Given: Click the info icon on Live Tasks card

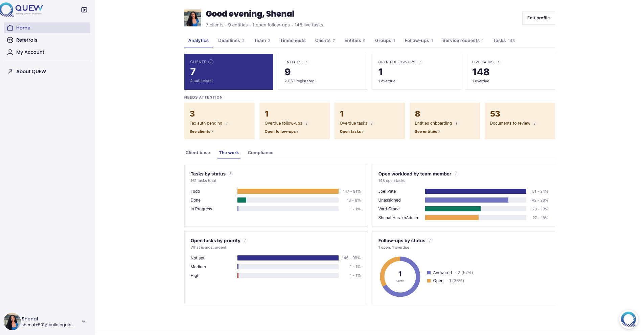Looking at the screenshot, I should pos(498,62).
